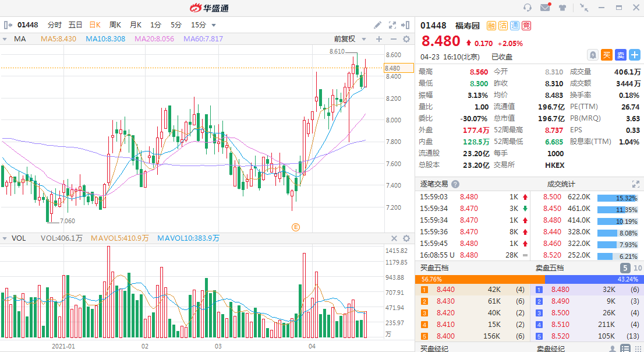Click the blue 43.24% sell ratio bar
644x352 pixels.
pyautogui.click(x=595, y=279)
